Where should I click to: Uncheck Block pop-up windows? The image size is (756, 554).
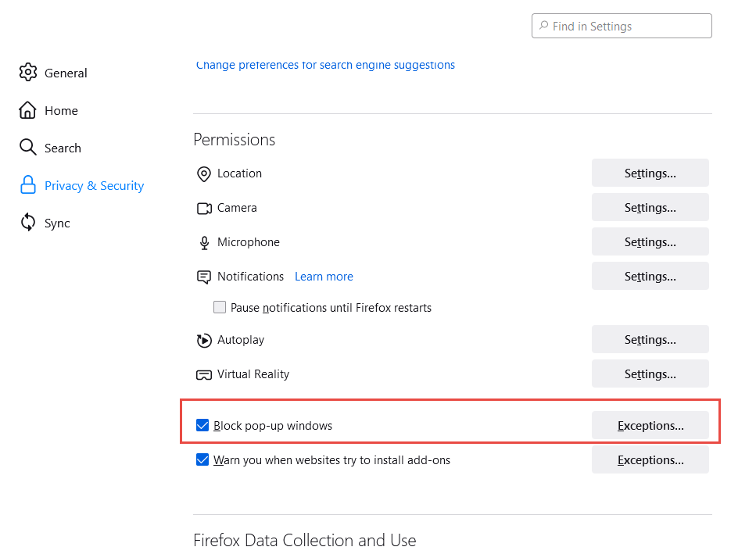(x=202, y=425)
